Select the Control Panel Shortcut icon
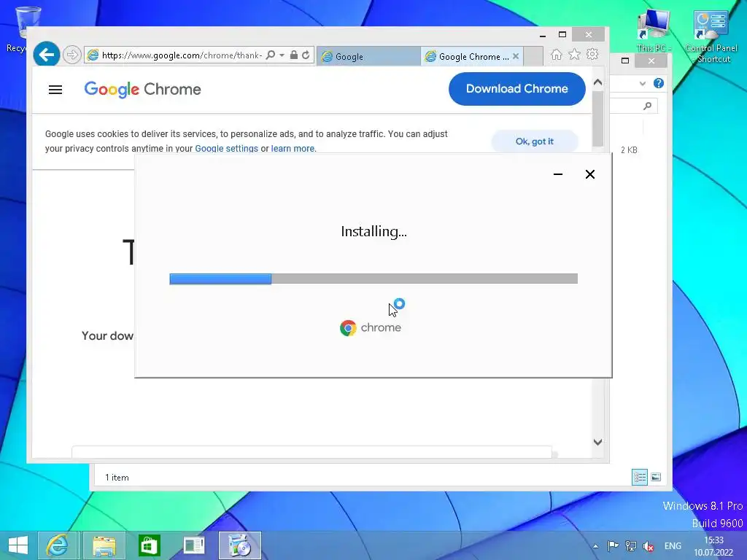Screen dimensions: 747x560 [711, 37]
